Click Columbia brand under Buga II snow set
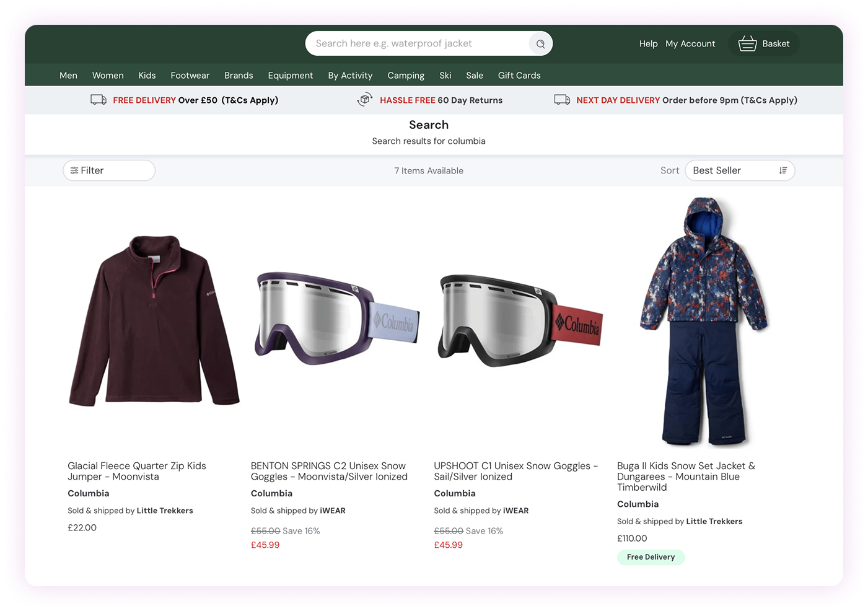This screenshot has width=868, height=611. pyautogui.click(x=638, y=504)
